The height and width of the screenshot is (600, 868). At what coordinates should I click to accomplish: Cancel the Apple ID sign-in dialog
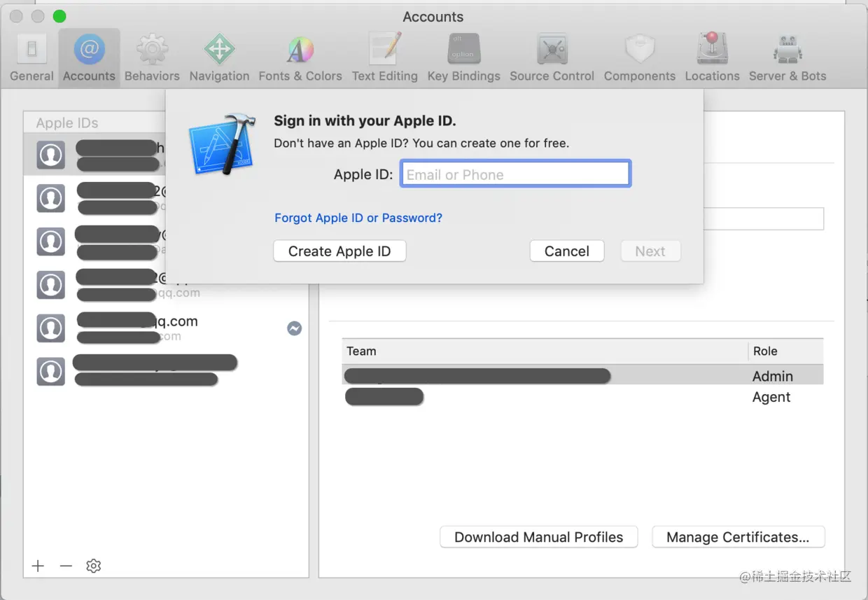pyautogui.click(x=567, y=251)
